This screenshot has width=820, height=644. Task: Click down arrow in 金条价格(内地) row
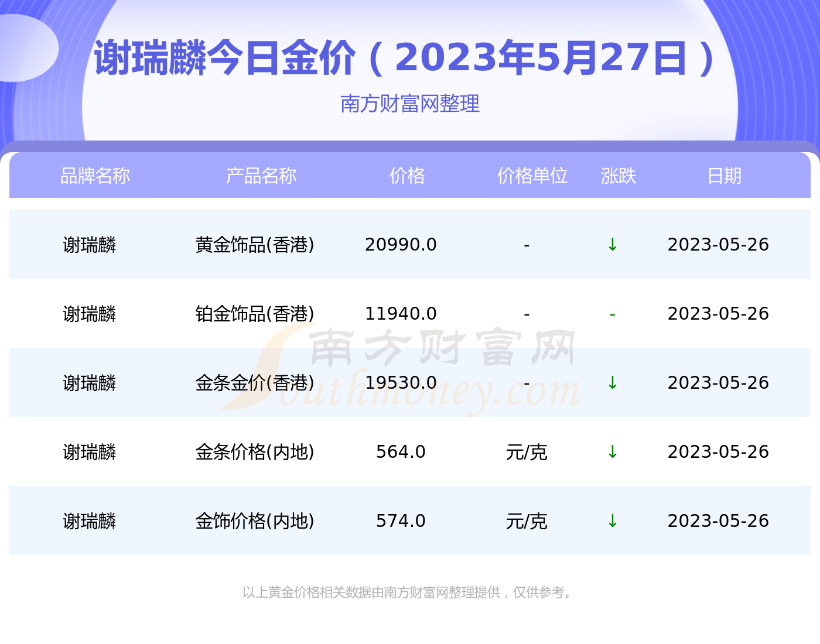coord(613,451)
